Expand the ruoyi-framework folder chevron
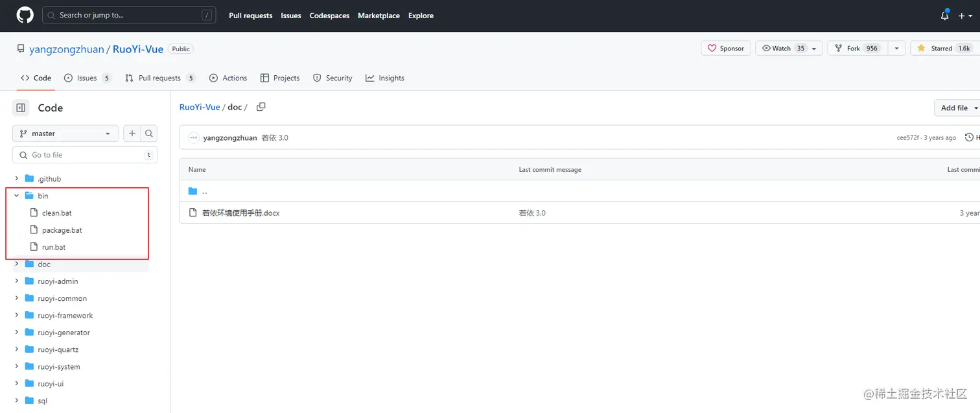The image size is (980, 413). 17,315
